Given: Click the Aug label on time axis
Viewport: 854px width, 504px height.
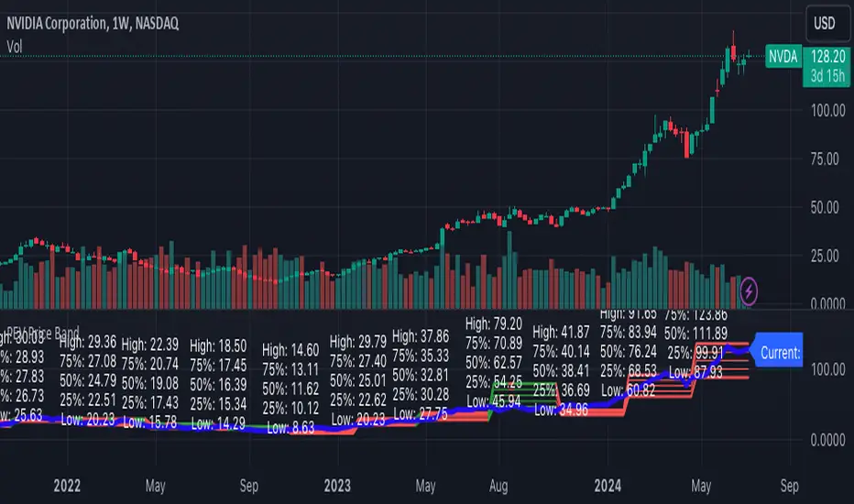Looking at the screenshot, I should click(498, 486).
